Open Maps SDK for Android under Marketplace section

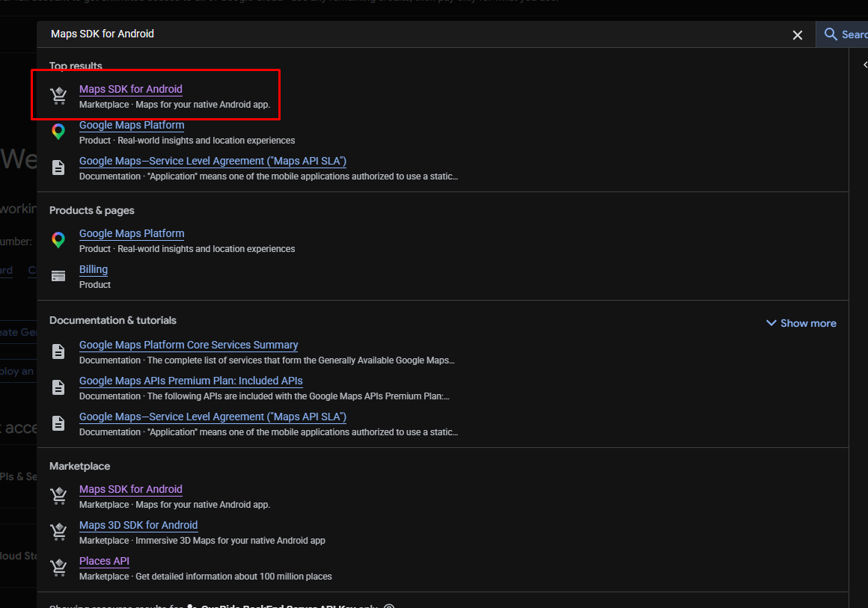[131, 489]
